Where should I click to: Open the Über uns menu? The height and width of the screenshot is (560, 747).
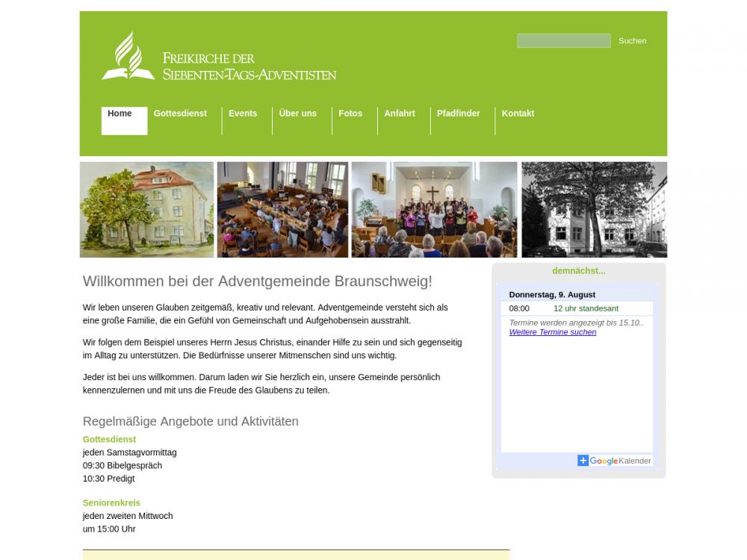(x=297, y=114)
